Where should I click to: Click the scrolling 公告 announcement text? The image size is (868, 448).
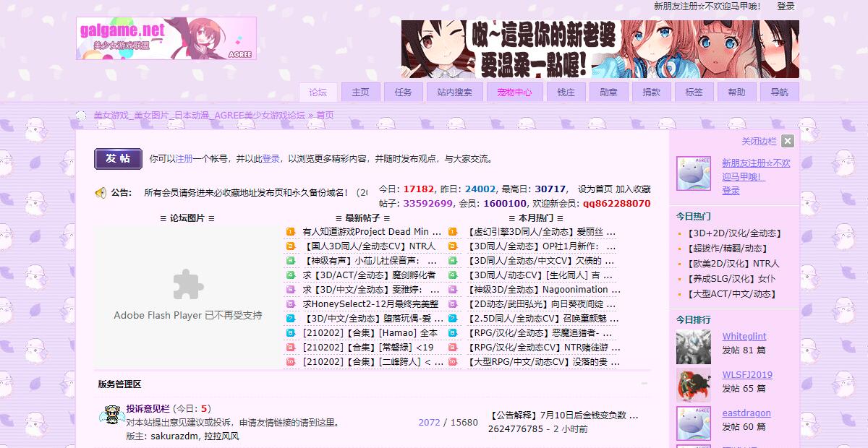coord(256,193)
